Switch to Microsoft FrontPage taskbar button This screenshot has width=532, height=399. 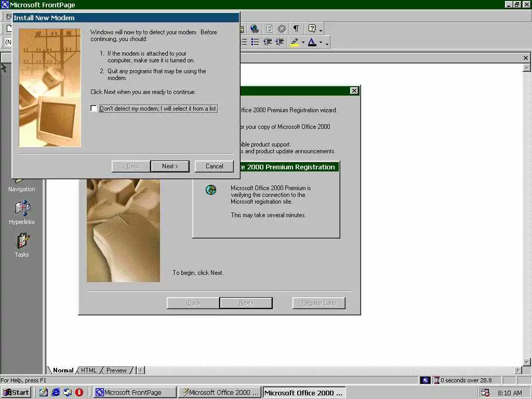tap(135, 393)
